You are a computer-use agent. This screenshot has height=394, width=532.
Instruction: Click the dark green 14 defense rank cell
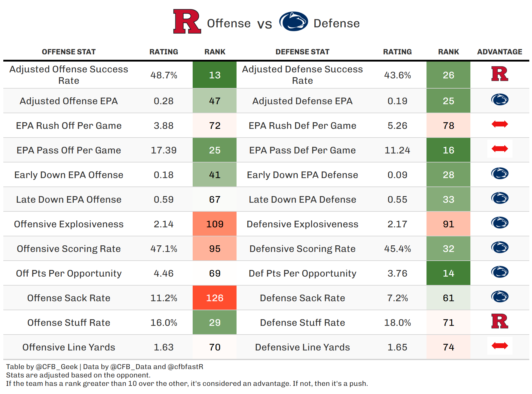tap(448, 273)
